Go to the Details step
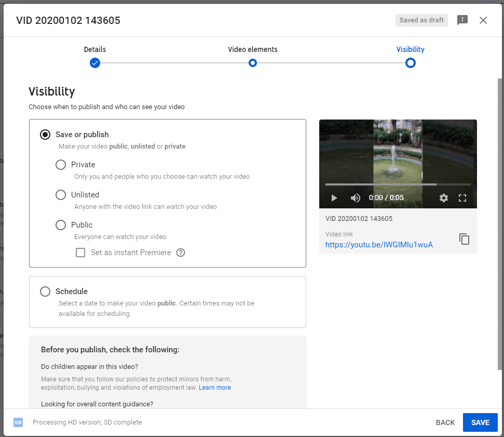This screenshot has height=437, width=504. point(95,49)
